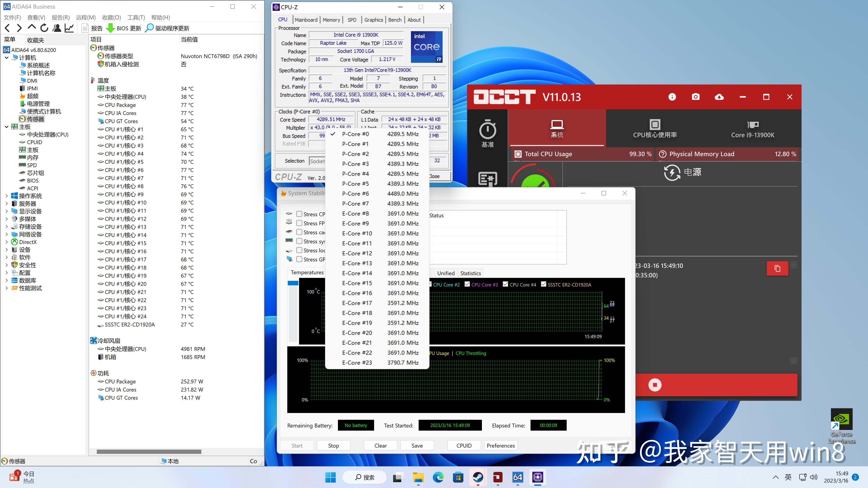Click the red copy log icon in OCCT
868x488 pixels.
pyautogui.click(x=777, y=268)
